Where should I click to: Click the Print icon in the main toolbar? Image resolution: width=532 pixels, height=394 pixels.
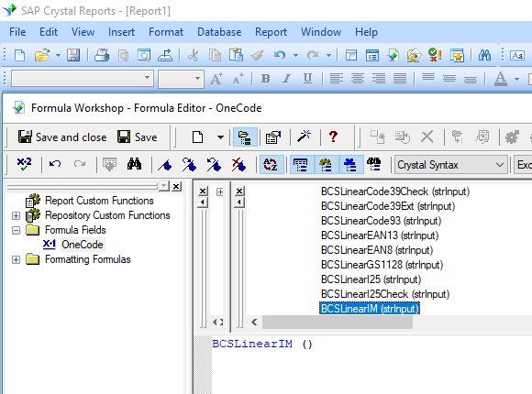[102, 55]
